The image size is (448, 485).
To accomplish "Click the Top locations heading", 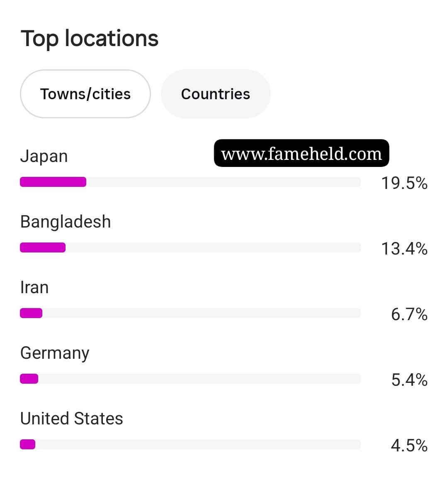I will 90,39.
